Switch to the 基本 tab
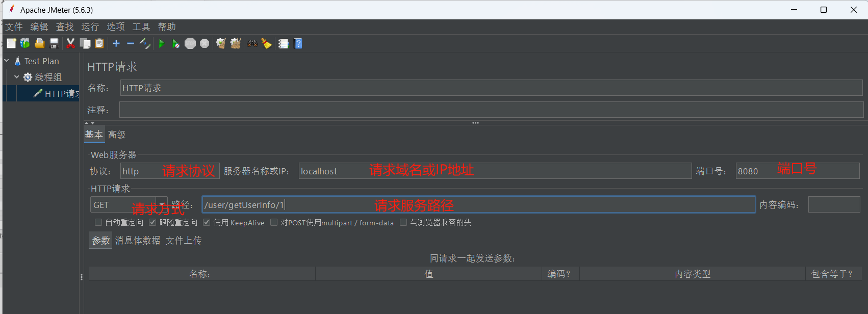868x314 pixels. pos(94,135)
